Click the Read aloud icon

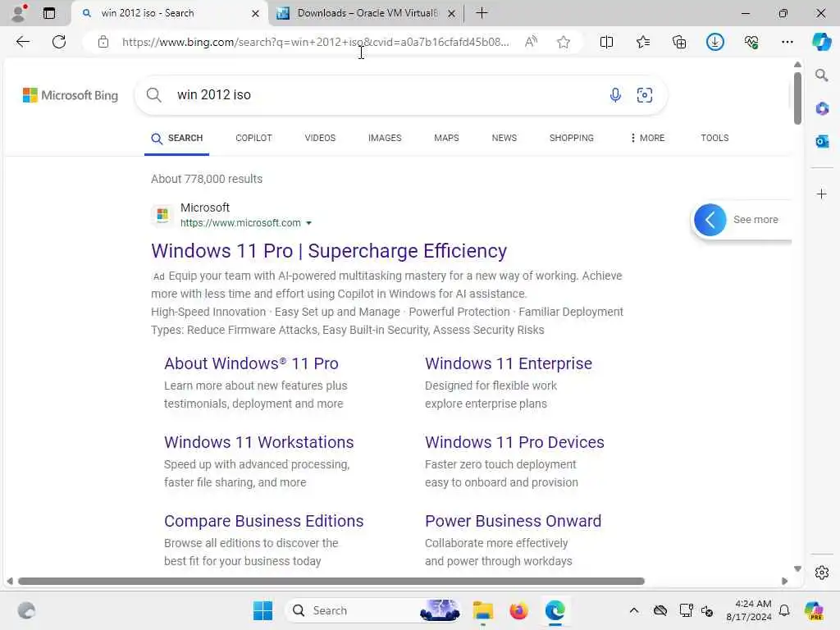[531, 42]
